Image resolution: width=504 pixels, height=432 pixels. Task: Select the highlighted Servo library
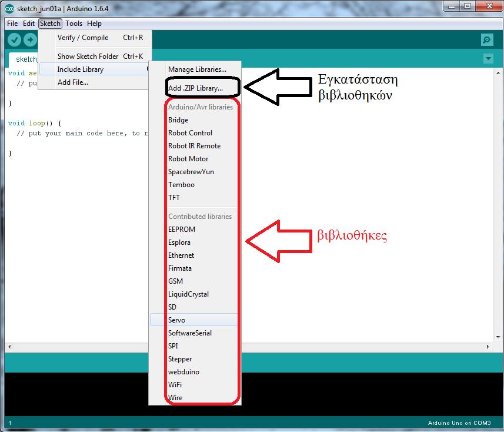tap(195, 320)
